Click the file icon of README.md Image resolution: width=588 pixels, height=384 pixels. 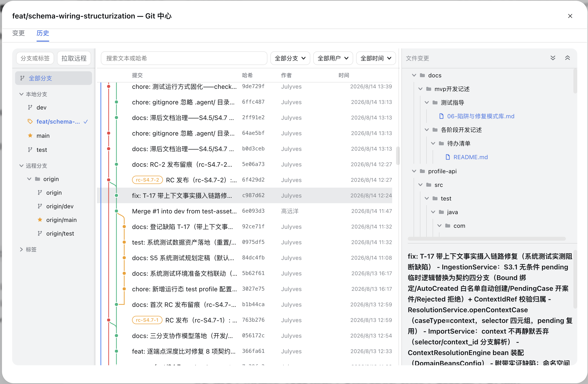click(x=447, y=157)
